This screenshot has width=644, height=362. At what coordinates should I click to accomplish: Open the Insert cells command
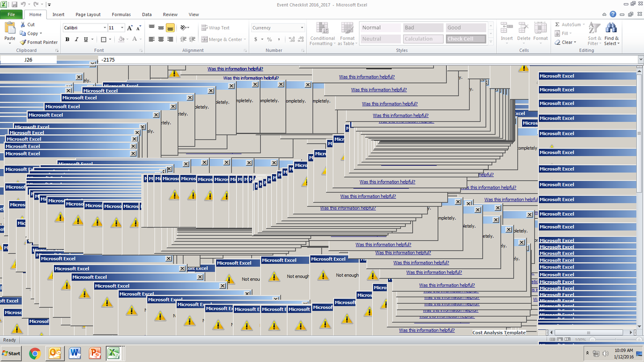(507, 32)
